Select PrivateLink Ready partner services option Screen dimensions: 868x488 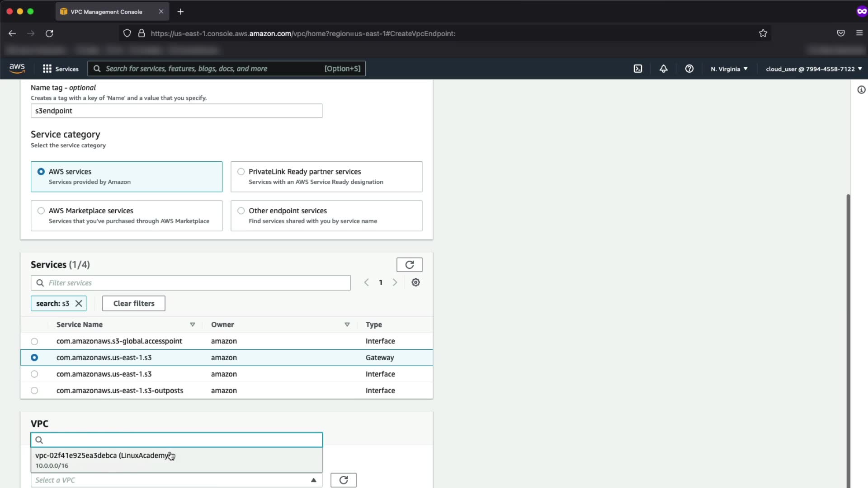pos(241,172)
